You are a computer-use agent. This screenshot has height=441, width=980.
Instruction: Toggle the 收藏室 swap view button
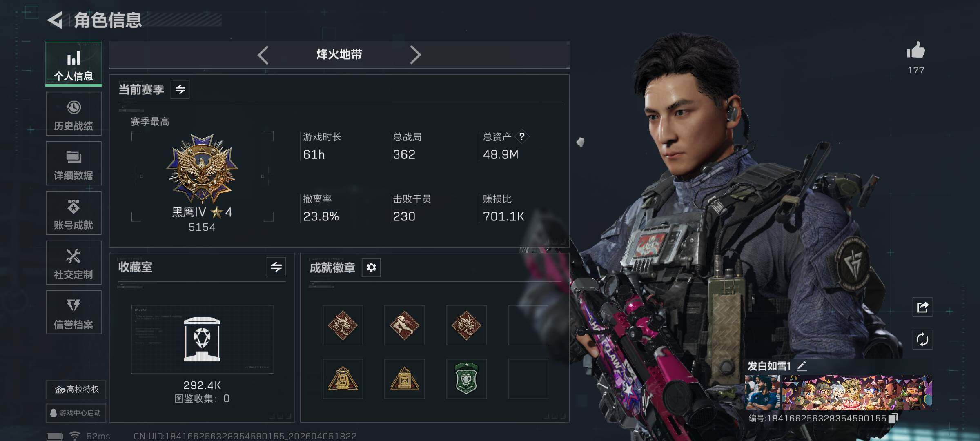(x=276, y=267)
